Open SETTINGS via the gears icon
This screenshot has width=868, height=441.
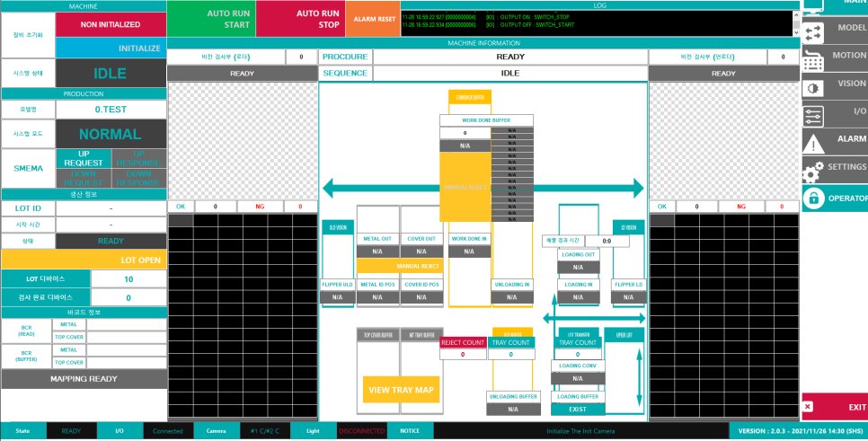click(x=813, y=172)
